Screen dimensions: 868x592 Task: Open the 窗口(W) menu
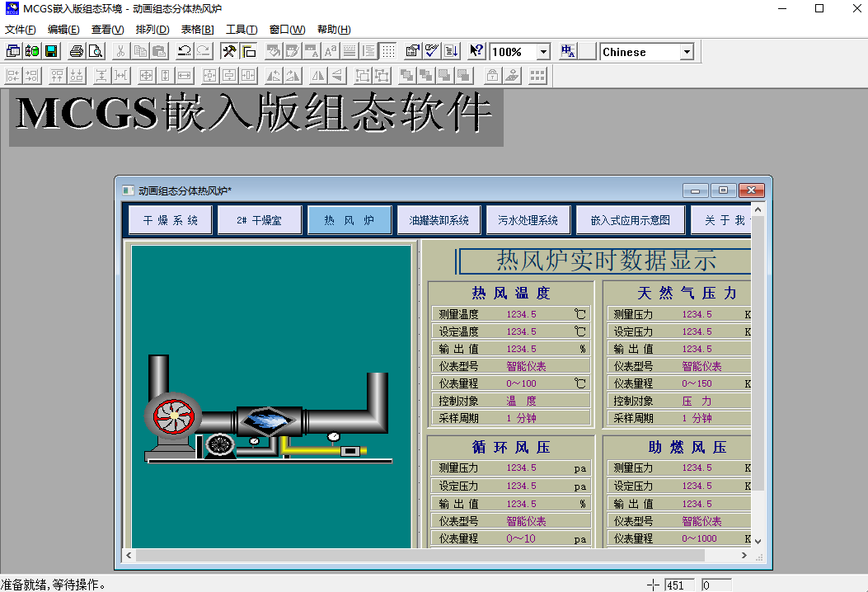click(288, 30)
